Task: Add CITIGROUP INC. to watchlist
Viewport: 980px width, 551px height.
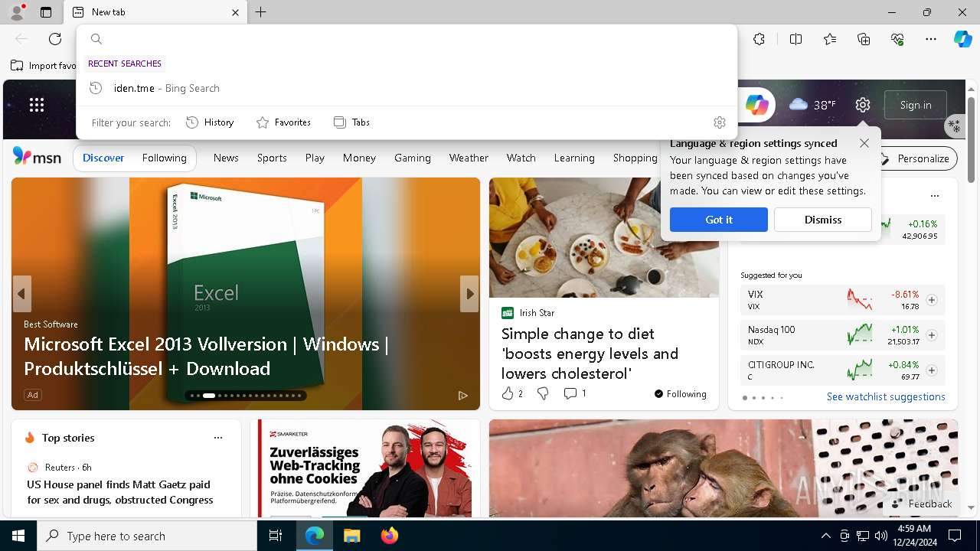Action: [x=932, y=370]
